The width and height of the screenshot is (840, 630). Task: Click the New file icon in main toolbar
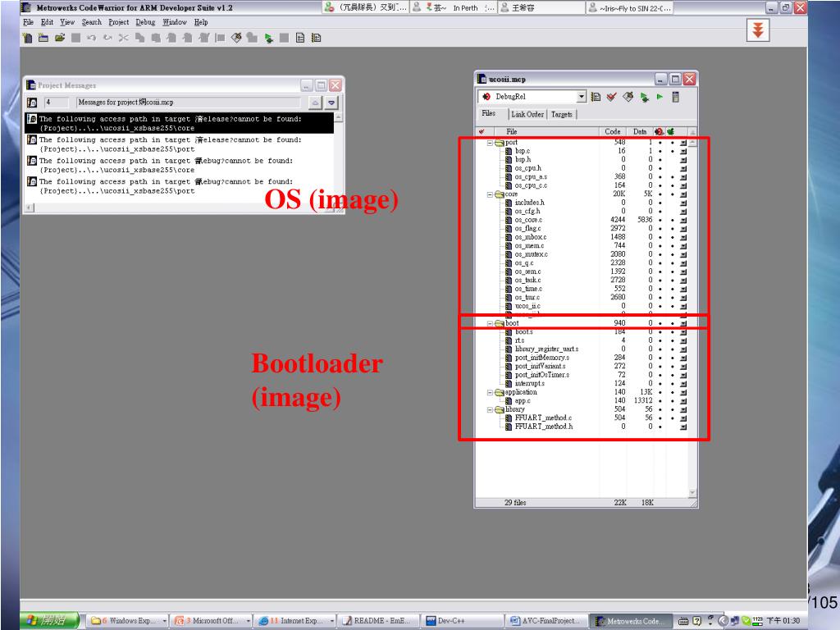point(27,38)
